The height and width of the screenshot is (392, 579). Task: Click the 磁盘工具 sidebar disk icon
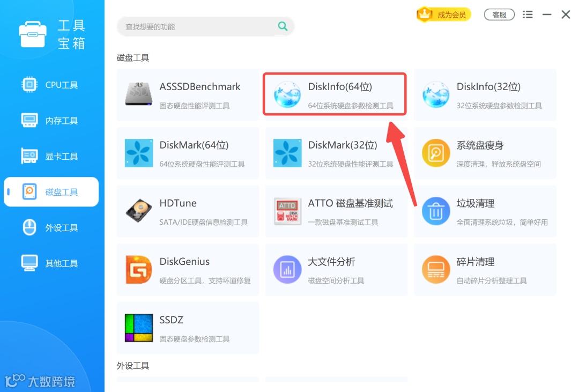pos(29,192)
